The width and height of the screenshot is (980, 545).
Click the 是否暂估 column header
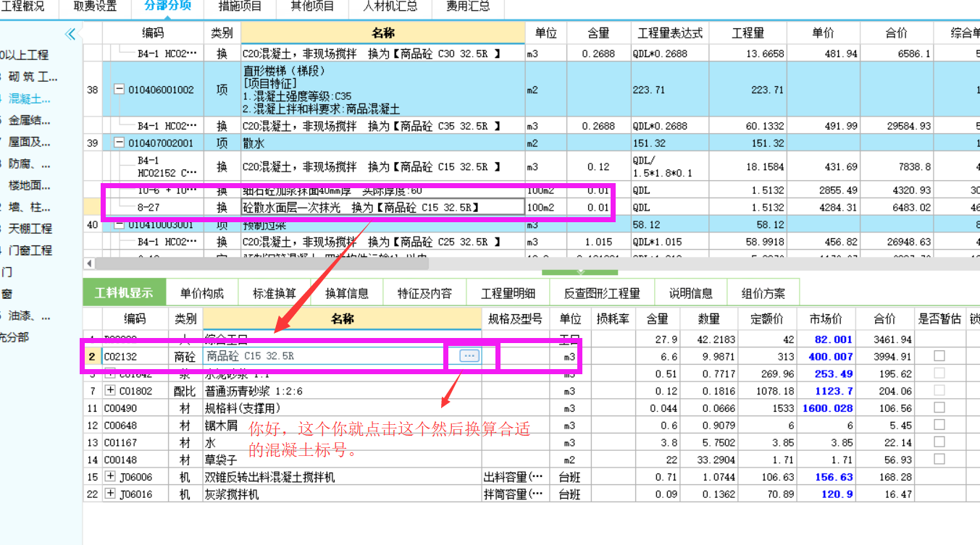(939, 319)
